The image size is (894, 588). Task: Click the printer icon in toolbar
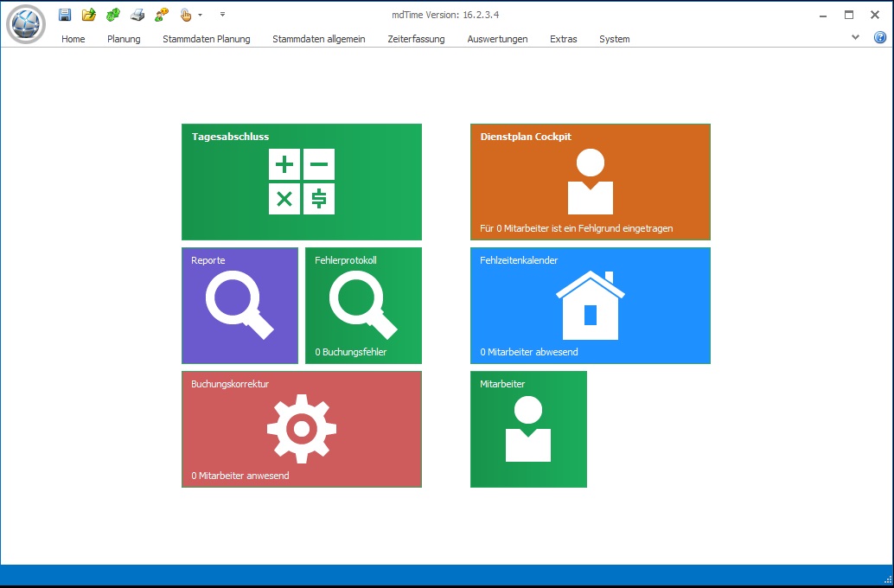pos(137,15)
